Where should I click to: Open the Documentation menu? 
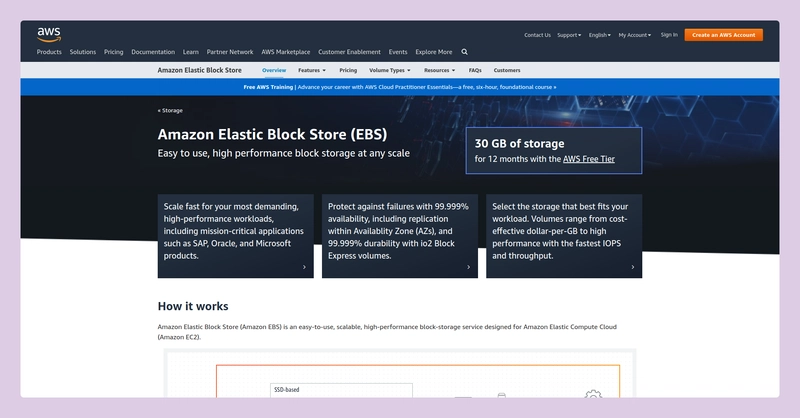coord(153,52)
